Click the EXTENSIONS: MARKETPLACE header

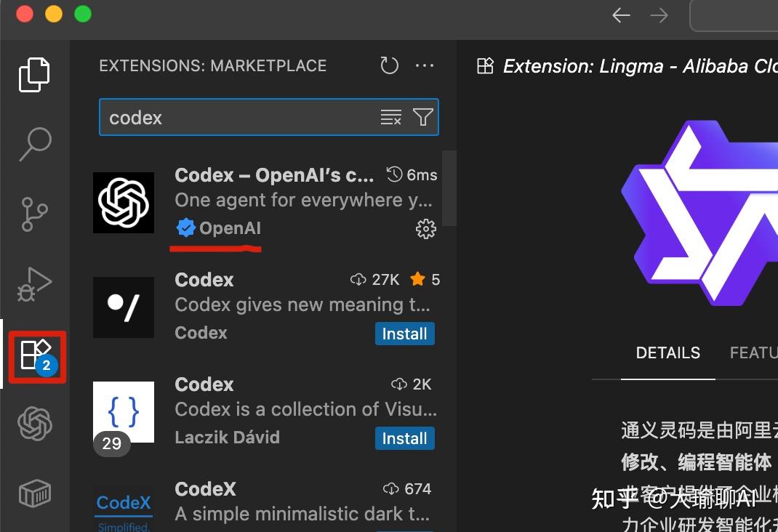click(x=213, y=65)
